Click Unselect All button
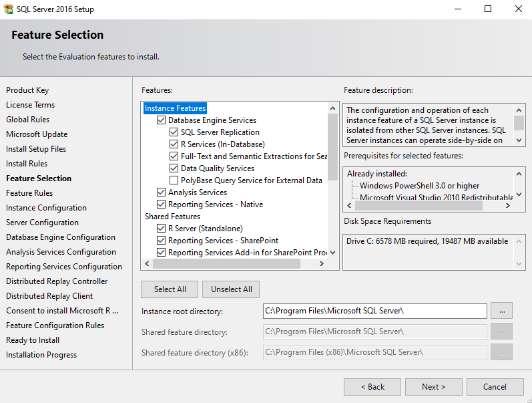532x403 pixels. pos(232,289)
